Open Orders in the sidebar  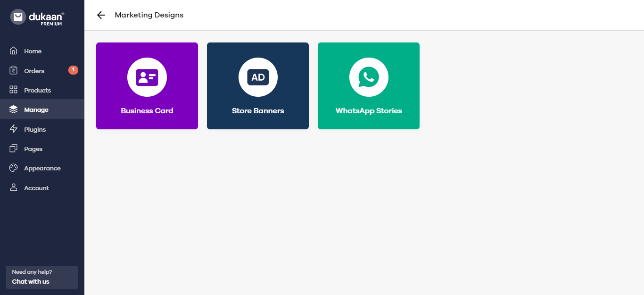42,70
